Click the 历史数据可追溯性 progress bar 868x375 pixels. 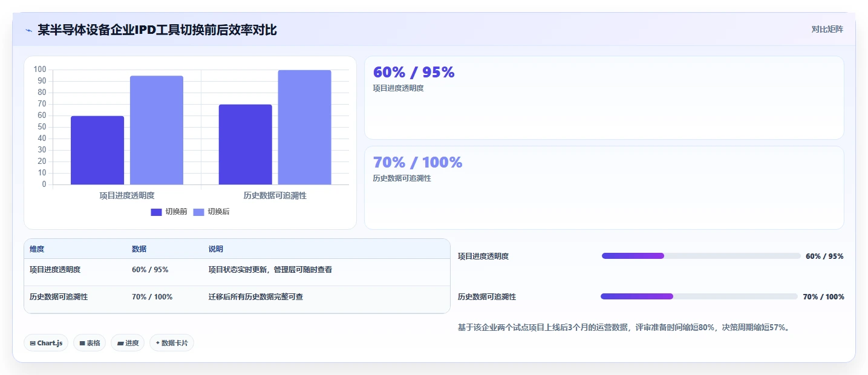click(699, 296)
